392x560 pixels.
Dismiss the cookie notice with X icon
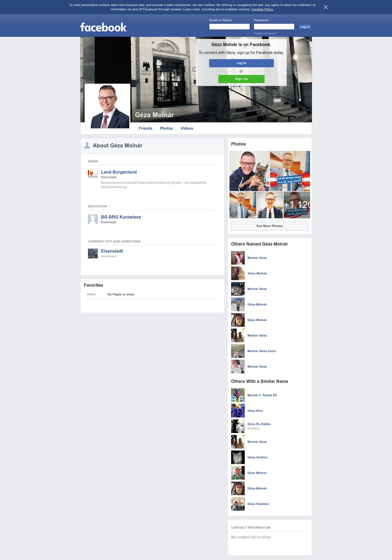click(326, 7)
